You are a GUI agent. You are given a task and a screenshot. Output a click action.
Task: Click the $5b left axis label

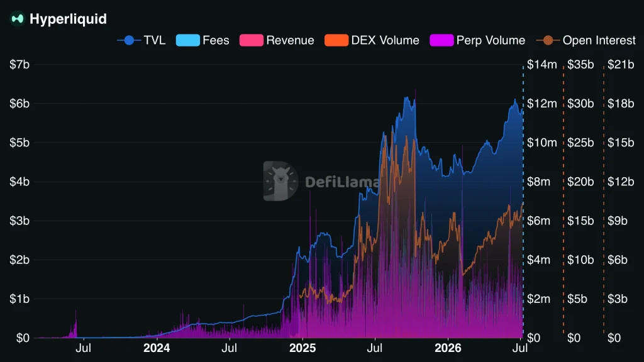point(19,143)
